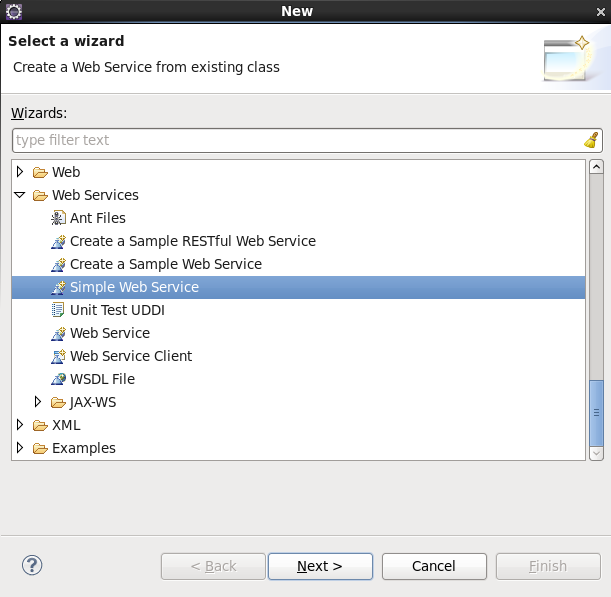This screenshot has width=611, height=597.
Task: Click the Unit Test UDDI document icon
Action: (x=58, y=310)
